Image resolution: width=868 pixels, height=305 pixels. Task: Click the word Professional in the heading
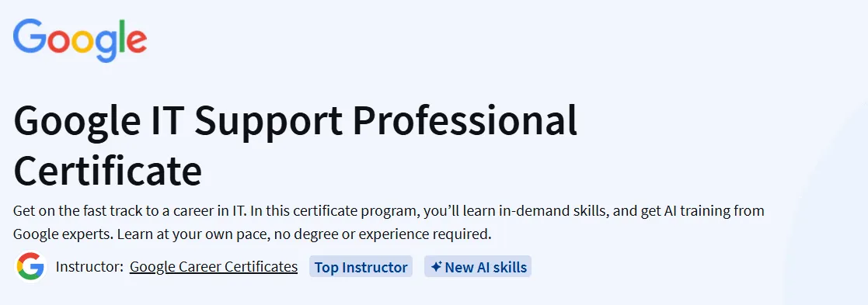point(465,122)
